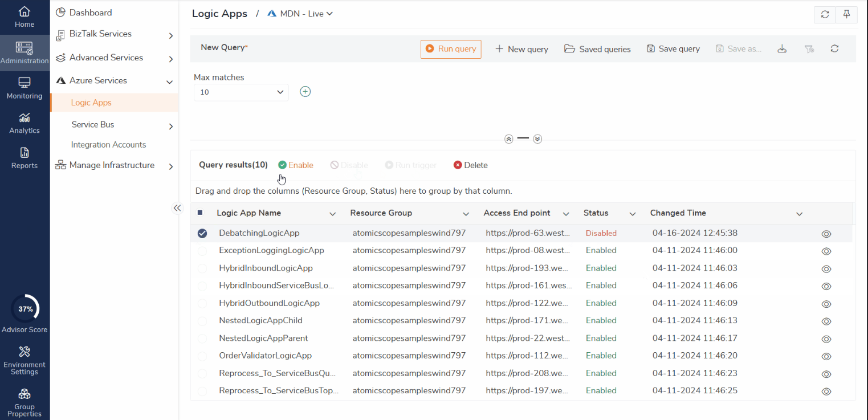Delete the selected logic app
Screen dimensions: 868x420
(471, 165)
